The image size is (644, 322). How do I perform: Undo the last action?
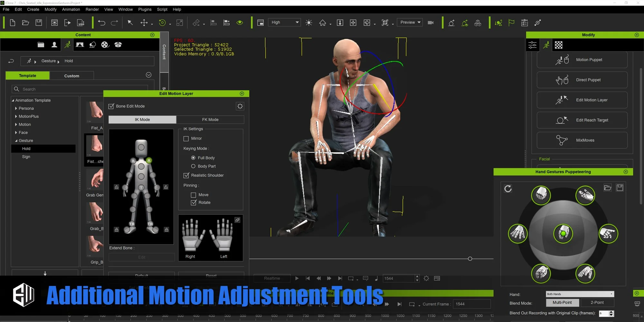pyautogui.click(x=101, y=23)
